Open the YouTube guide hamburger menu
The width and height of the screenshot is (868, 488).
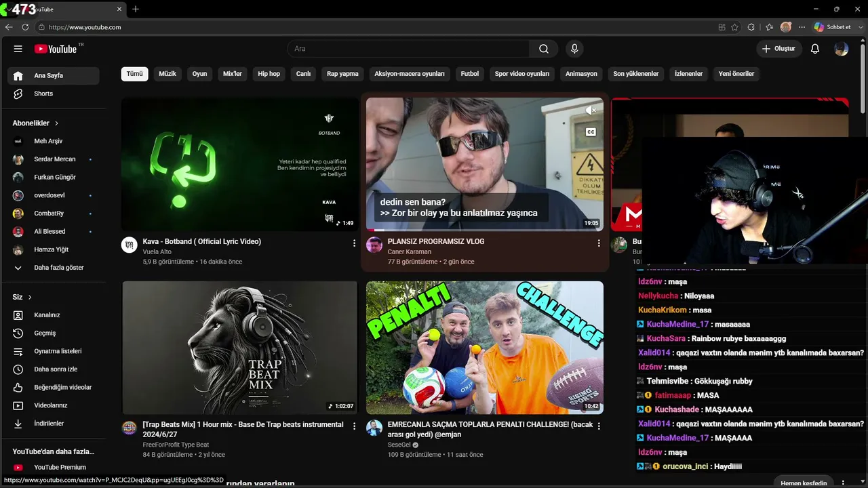[x=18, y=49]
